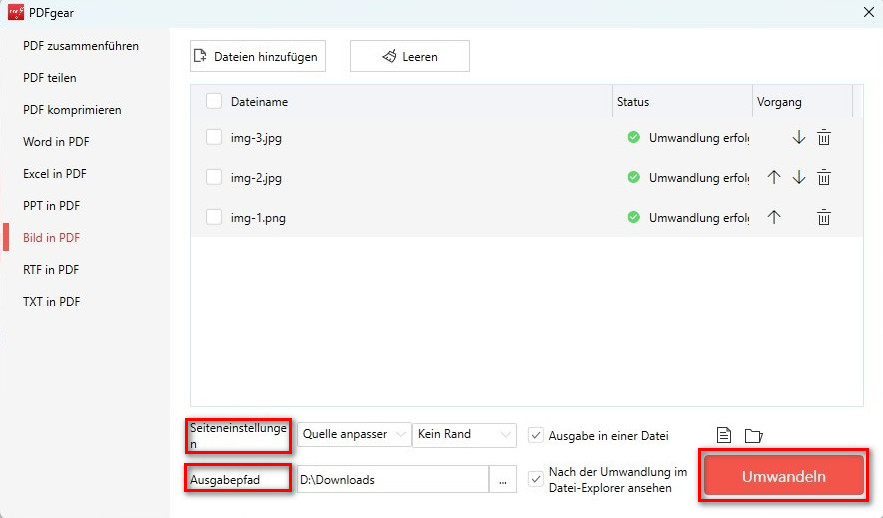The width and height of the screenshot is (883, 518).
Task: Delete img-2.jpg with trash icon
Action: coord(824,177)
